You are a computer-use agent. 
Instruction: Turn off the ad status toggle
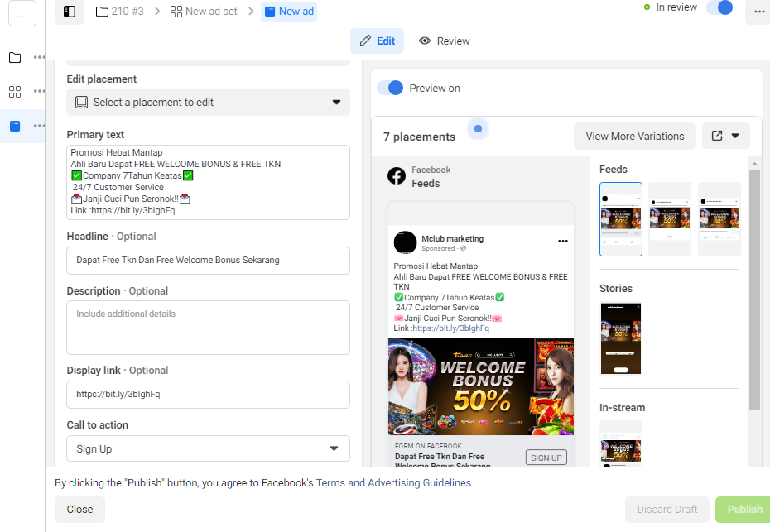tap(719, 7)
